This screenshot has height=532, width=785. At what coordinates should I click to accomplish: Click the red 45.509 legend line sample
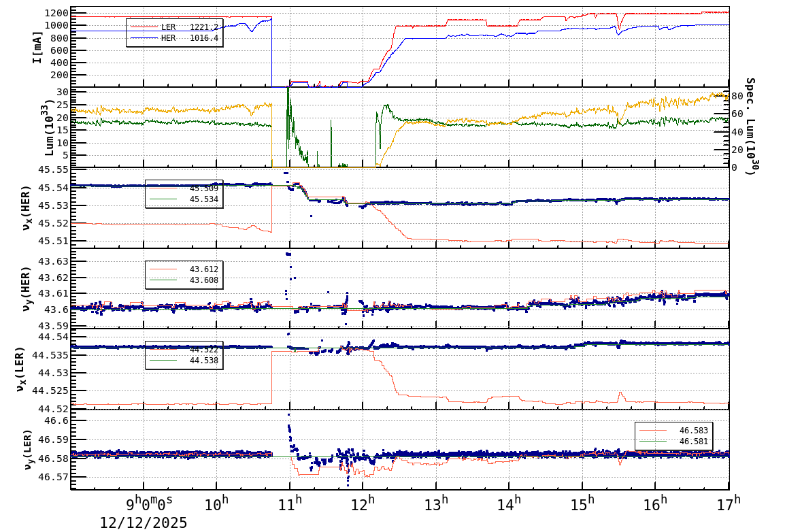(x=163, y=188)
